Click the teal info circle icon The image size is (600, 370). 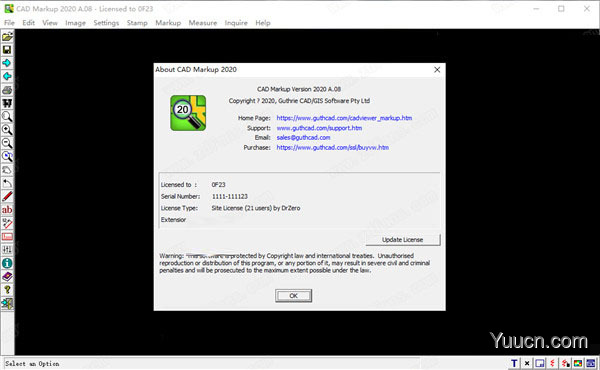tap(7, 263)
